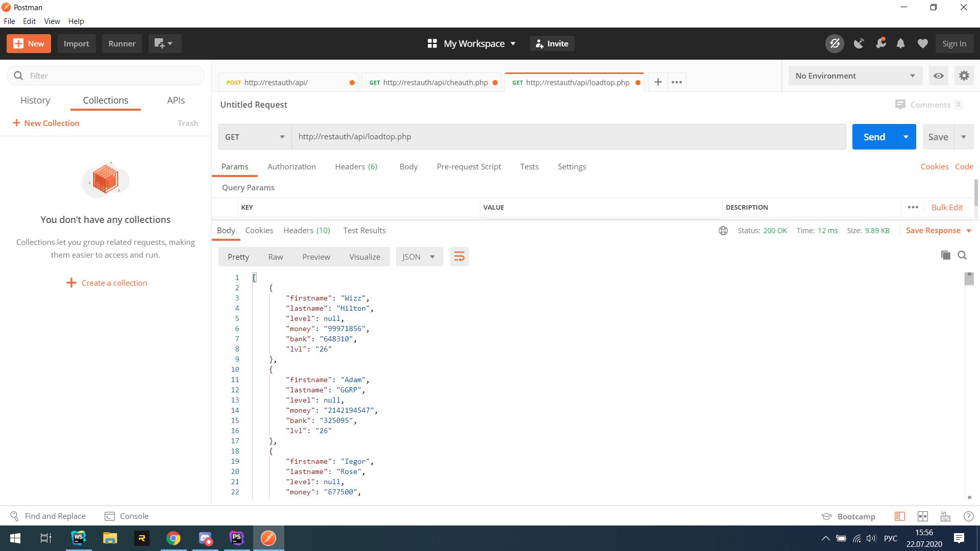Image resolution: width=980 pixels, height=551 pixels.
Task: Open the View menu
Action: coord(52,21)
